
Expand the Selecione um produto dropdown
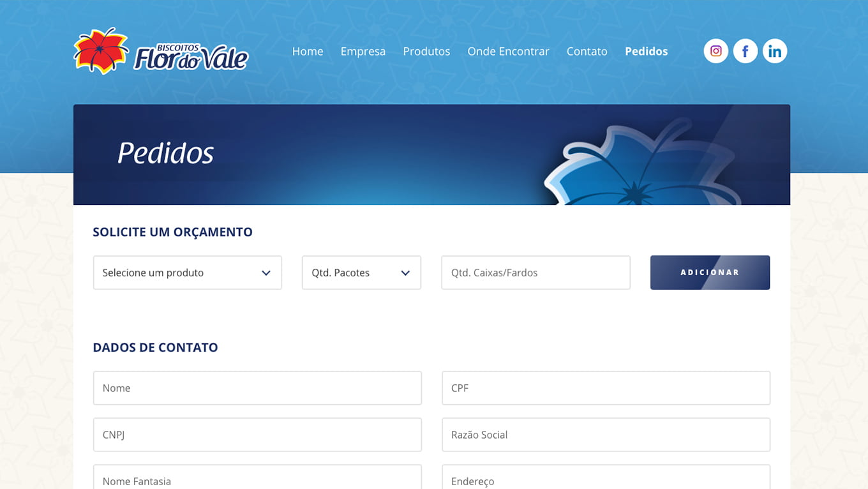tap(187, 273)
